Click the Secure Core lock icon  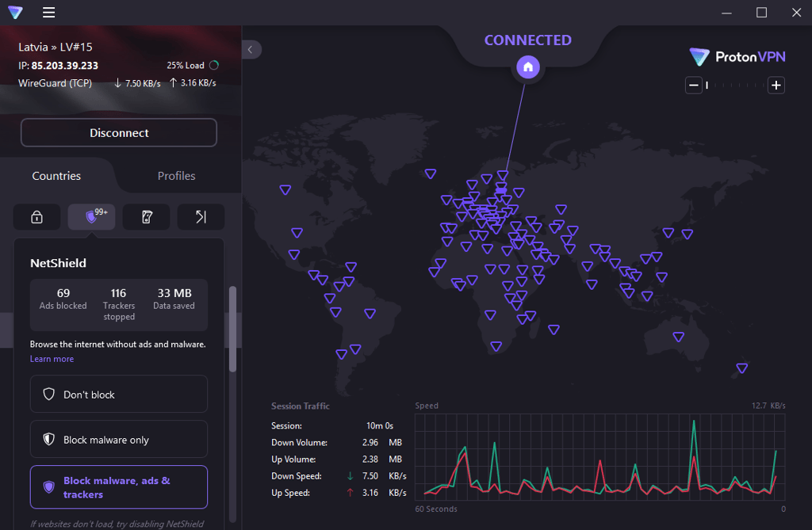tap(36, 217)
